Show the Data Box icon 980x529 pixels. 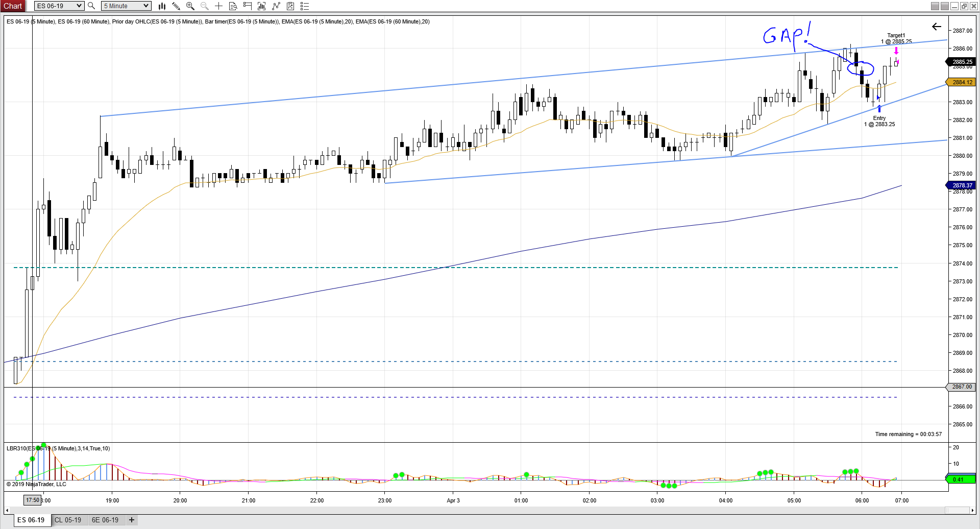pos(233,6)
